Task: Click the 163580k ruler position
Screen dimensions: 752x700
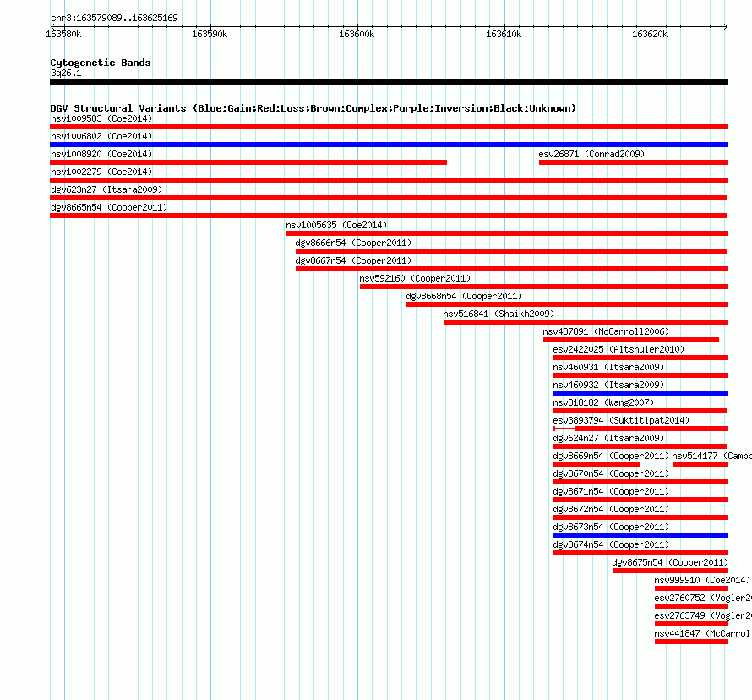Action: [x=63, y=34]
